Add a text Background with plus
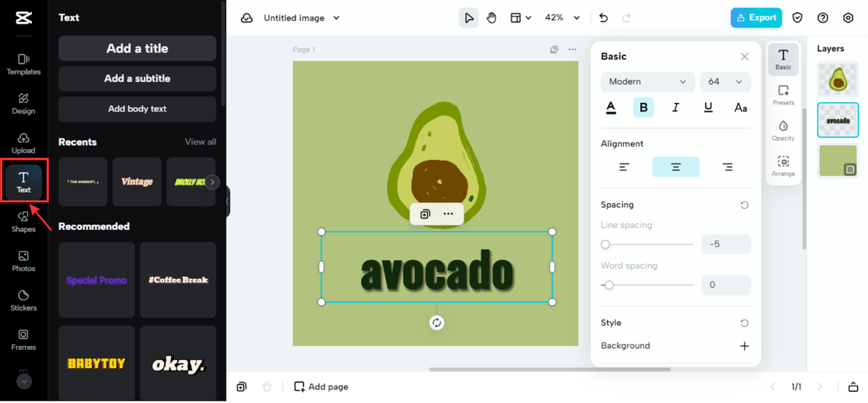The width and height of the screenshot is (868, 403). point(745,346)
